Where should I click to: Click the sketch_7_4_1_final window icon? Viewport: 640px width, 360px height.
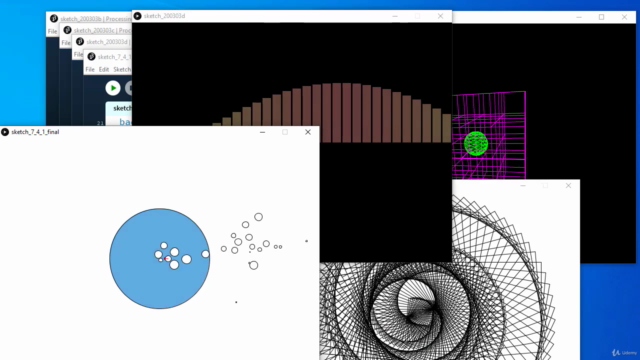(5, 132)
